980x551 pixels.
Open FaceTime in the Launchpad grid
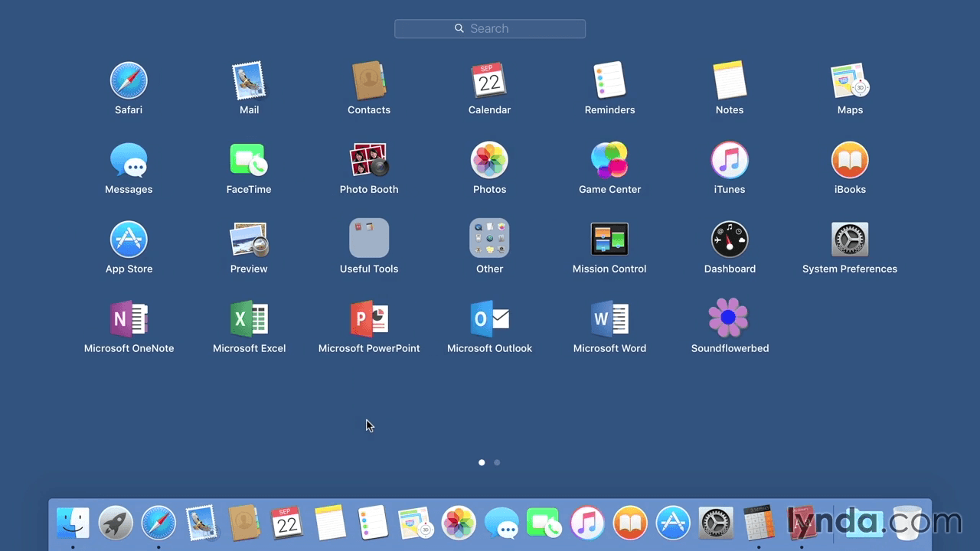tap(249, 161)
